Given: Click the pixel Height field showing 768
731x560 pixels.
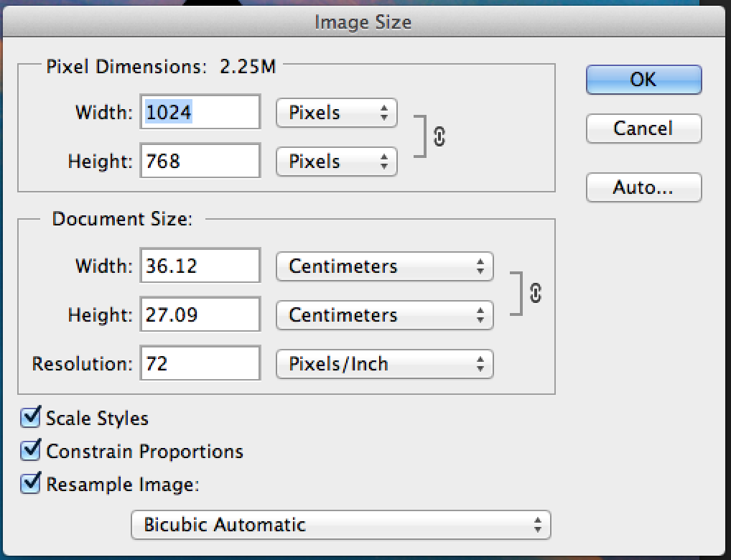Looking at the screenshot, I should pyautogui.click(x=200, y=162).
